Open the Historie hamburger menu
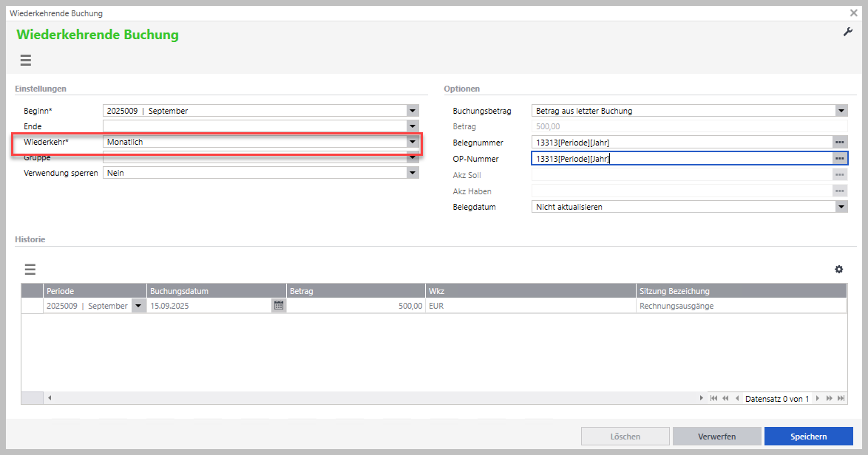 30,270
